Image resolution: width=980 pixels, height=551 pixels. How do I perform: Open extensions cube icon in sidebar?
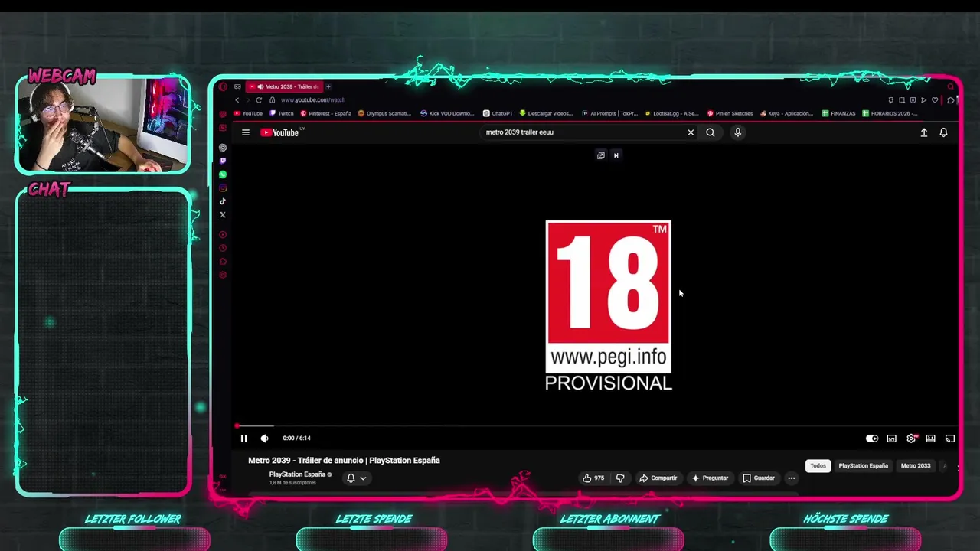pyautogui.click(x=223, y=262)
